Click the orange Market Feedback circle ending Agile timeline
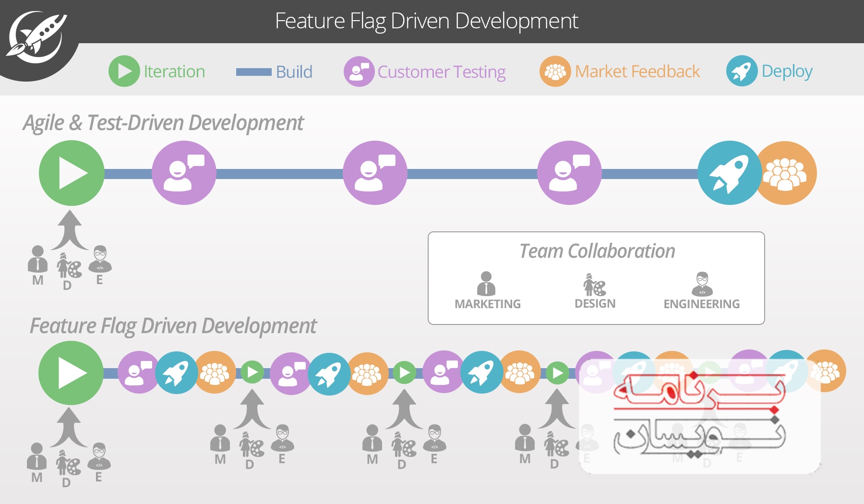This screenshot has height=504, width=864. point(786,173)
